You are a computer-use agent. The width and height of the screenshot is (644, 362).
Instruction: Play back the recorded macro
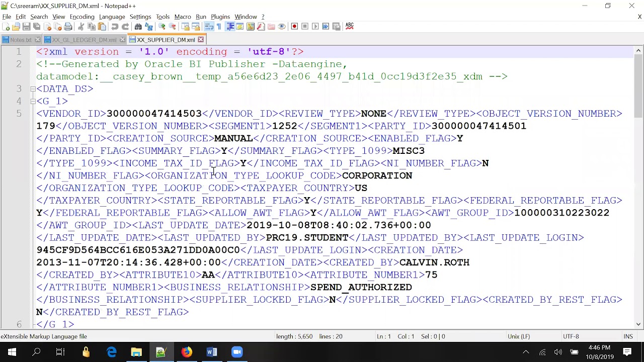[315, 26]
